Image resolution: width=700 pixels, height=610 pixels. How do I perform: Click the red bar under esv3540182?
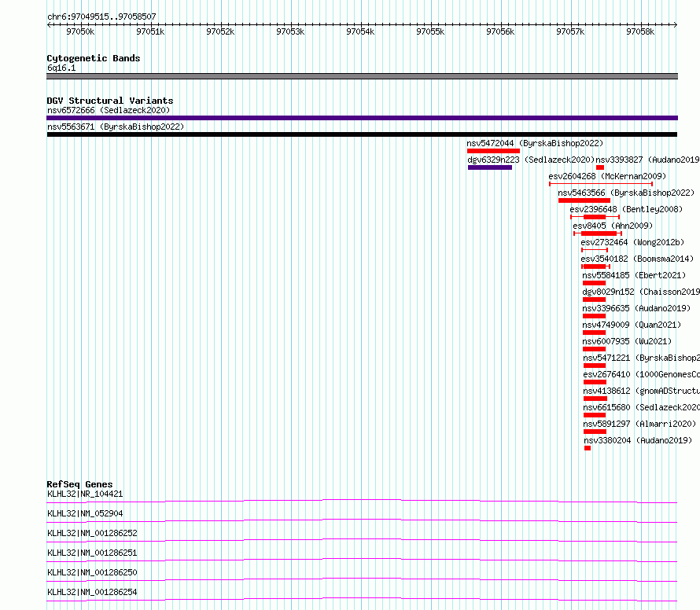595,266
